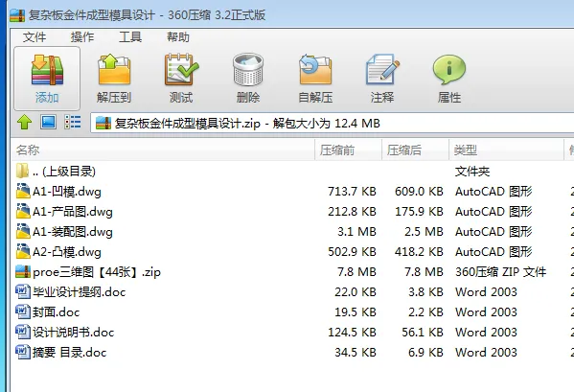Open the 工具 menu

pyautogui.click(x=130, y=37)
